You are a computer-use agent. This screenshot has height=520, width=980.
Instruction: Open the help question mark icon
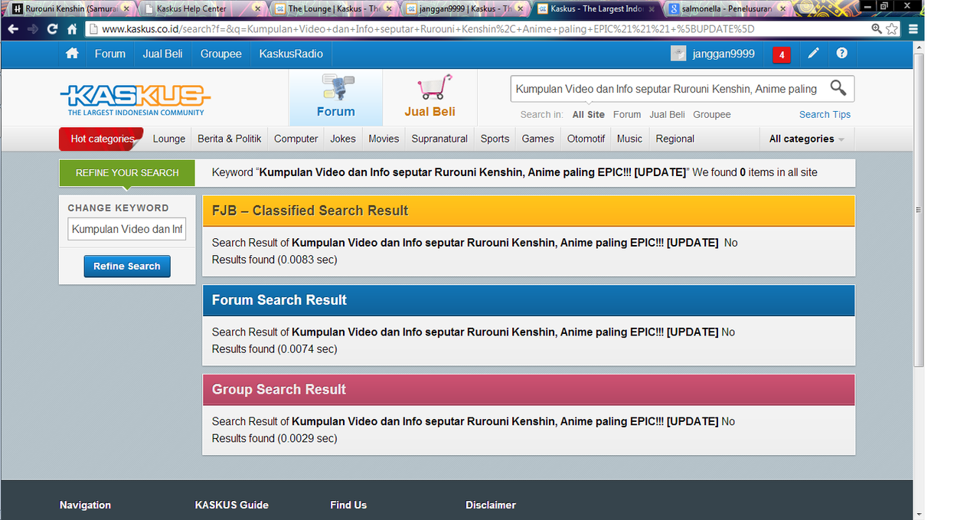coord(842,54)
